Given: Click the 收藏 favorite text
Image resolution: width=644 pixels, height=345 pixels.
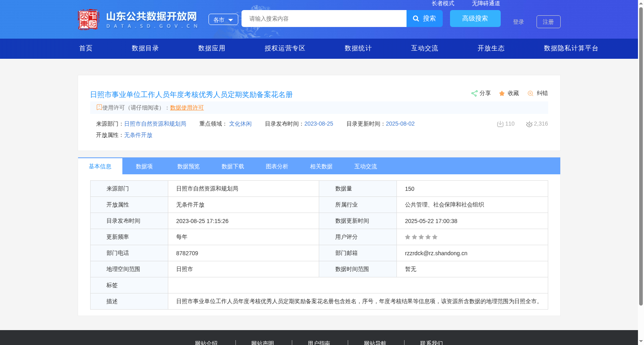Looking at the screenshot, I should click(513, 93).
